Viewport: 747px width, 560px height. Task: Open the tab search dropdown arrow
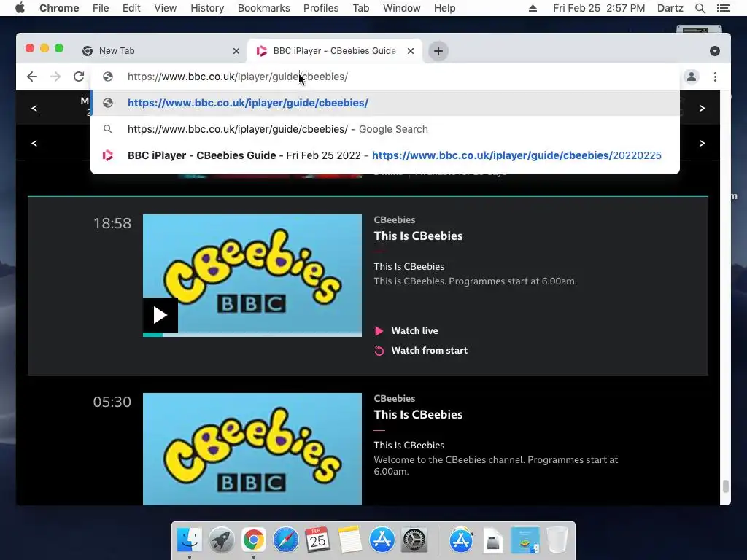click(715, 51)
